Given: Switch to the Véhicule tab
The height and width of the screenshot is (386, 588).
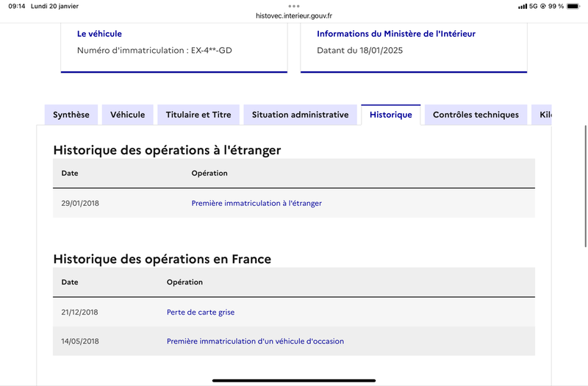Looking at the screenshot, I should click(x=127, y=115).
